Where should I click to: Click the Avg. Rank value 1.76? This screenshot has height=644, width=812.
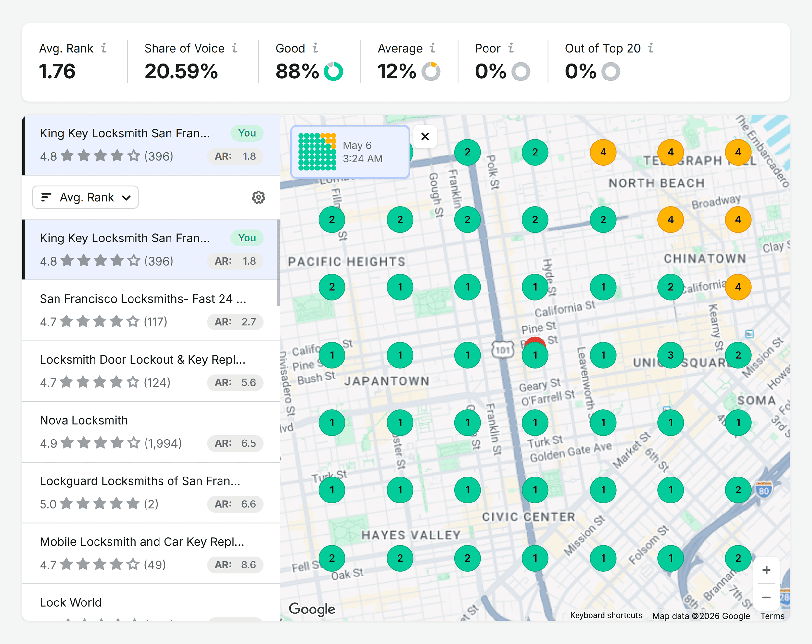(57, 71)
